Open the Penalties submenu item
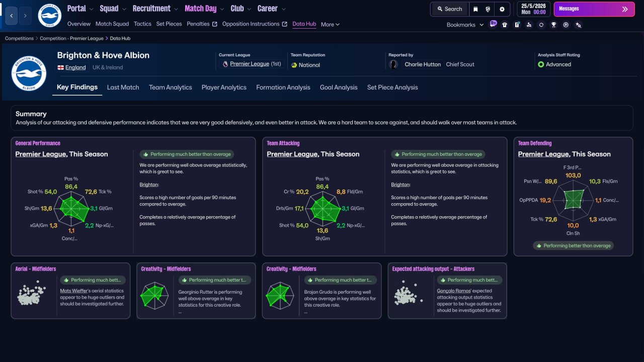This screenshot has width=644, height=362. pos(202,24)
